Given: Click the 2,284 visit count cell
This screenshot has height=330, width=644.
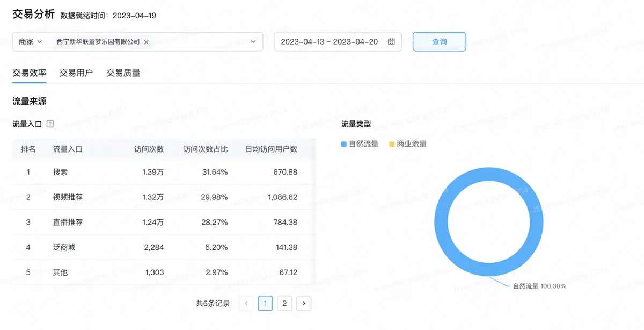Looking at the screenshot, I should tap(155, 248).
